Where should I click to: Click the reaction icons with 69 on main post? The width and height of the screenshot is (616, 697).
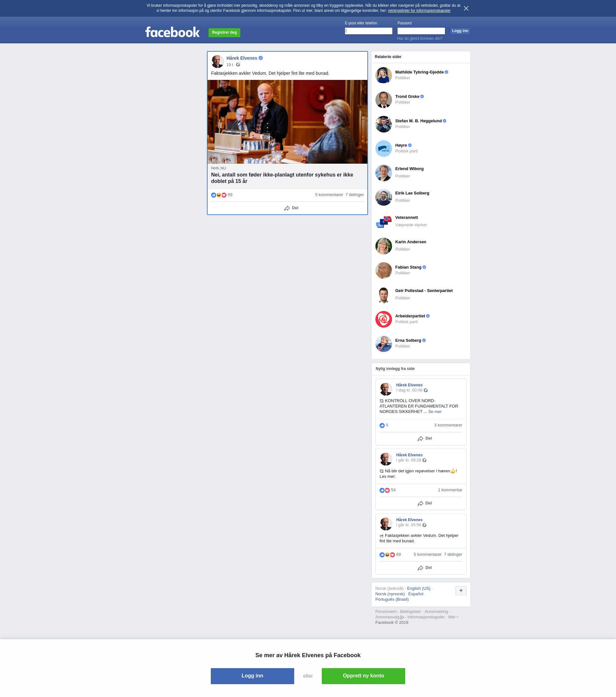click(x=222, y=195)
